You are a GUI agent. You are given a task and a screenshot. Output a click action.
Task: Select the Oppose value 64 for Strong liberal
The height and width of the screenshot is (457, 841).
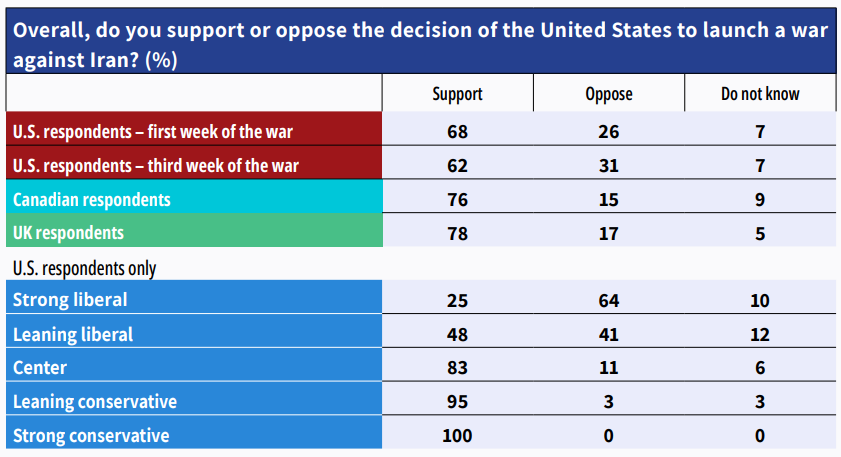coord(608,300)
